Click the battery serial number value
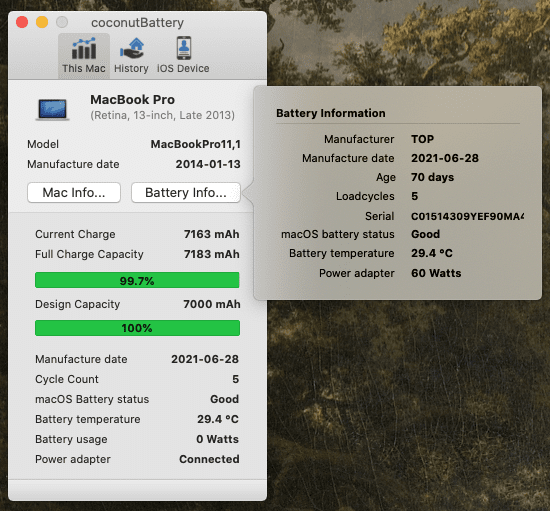550x511 pixels. pyautogui.click(x=467, y=216)
